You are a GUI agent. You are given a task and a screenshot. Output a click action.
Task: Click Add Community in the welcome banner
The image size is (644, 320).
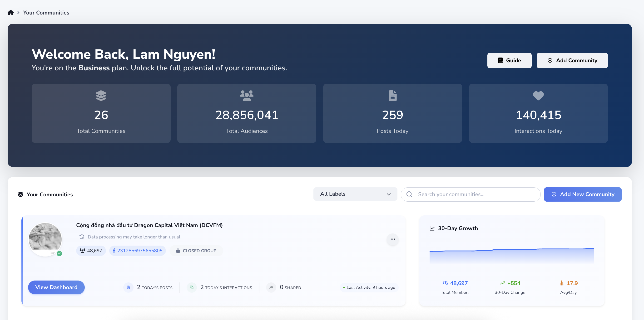pyautogui.click(x=572, y=60)
